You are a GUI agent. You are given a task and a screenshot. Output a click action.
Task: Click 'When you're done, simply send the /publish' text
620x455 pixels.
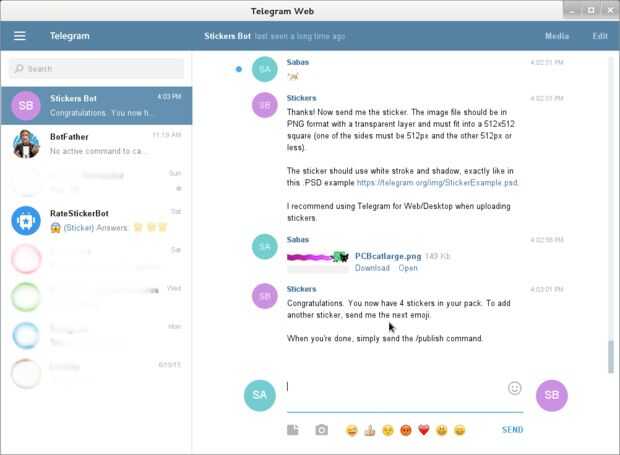pos(385,338)
